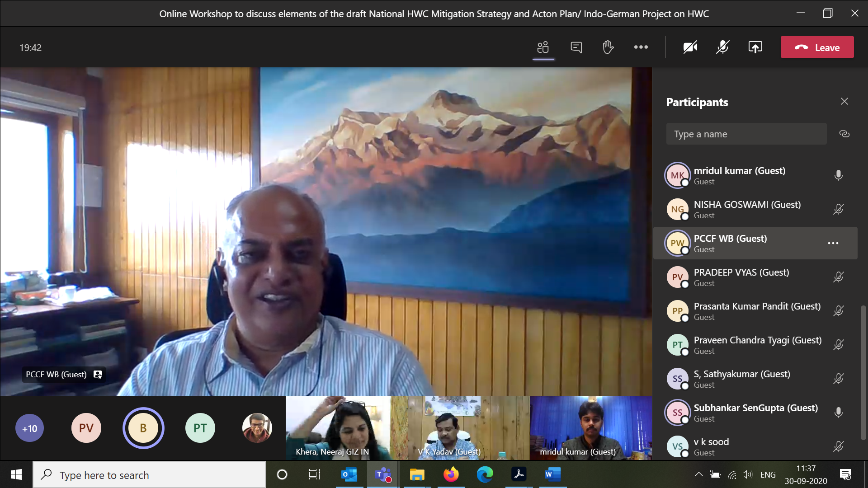This screenshot has height=488, width=868.
Task: Click Microsoft Teams icon in taskbar
Action: click(383, 474)
